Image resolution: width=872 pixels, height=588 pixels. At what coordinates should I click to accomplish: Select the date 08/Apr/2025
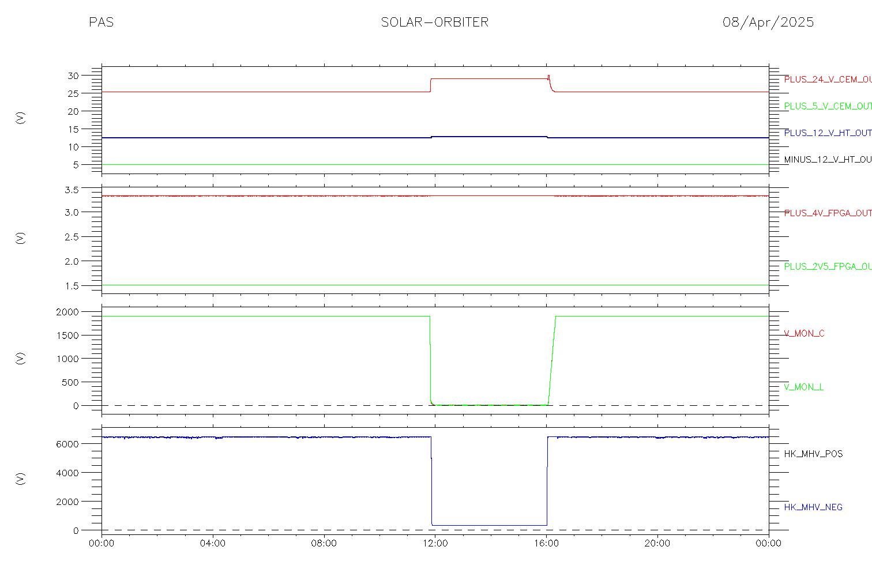[x=768, y=22]
